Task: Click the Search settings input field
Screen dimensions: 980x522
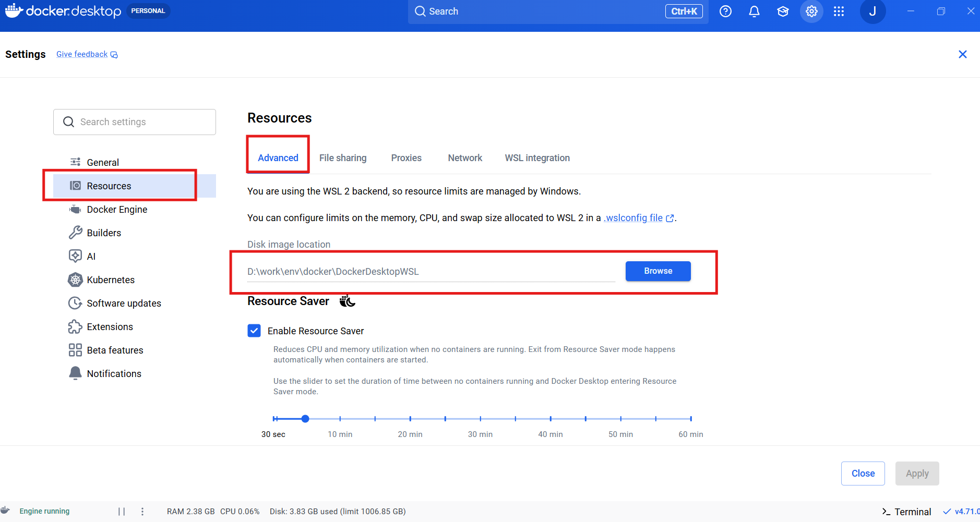Action: coord(135,122)
